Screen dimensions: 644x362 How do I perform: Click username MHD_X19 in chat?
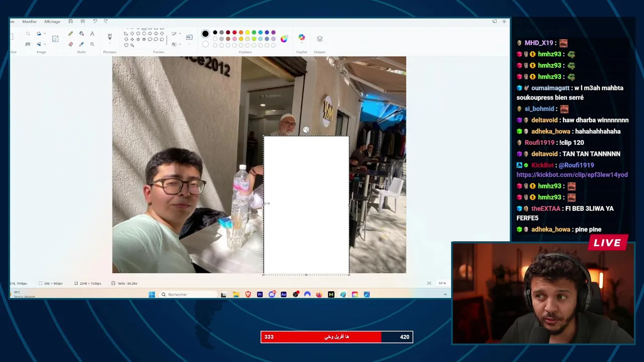(539, 43)
